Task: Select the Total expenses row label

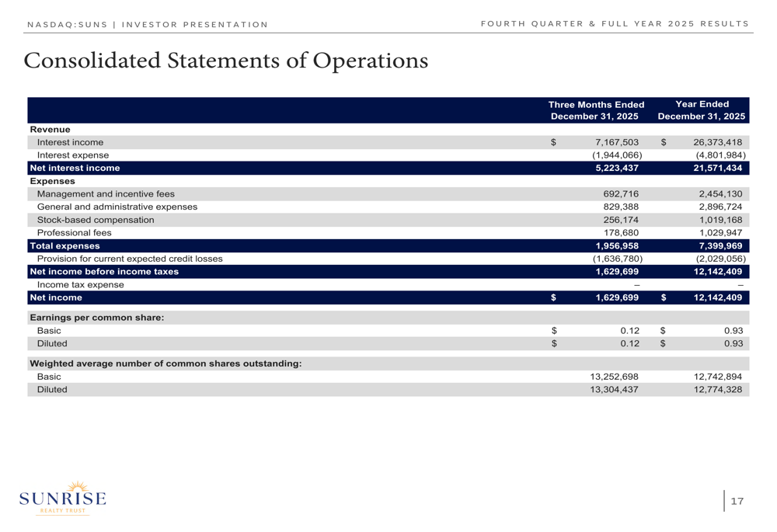Action: pyautogui.click(x=64, y=245)
